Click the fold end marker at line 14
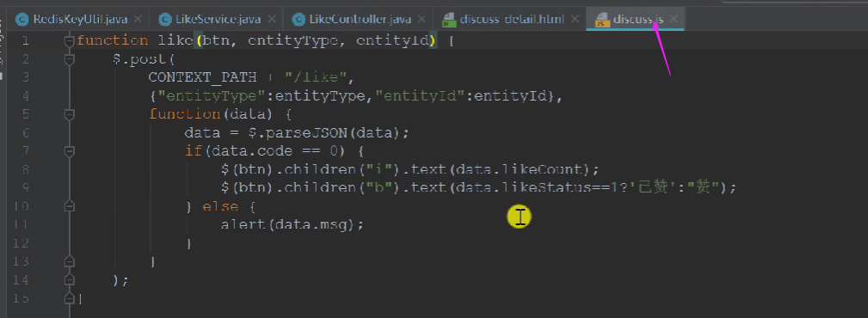868x318 pixels. (x=69, y=280)
